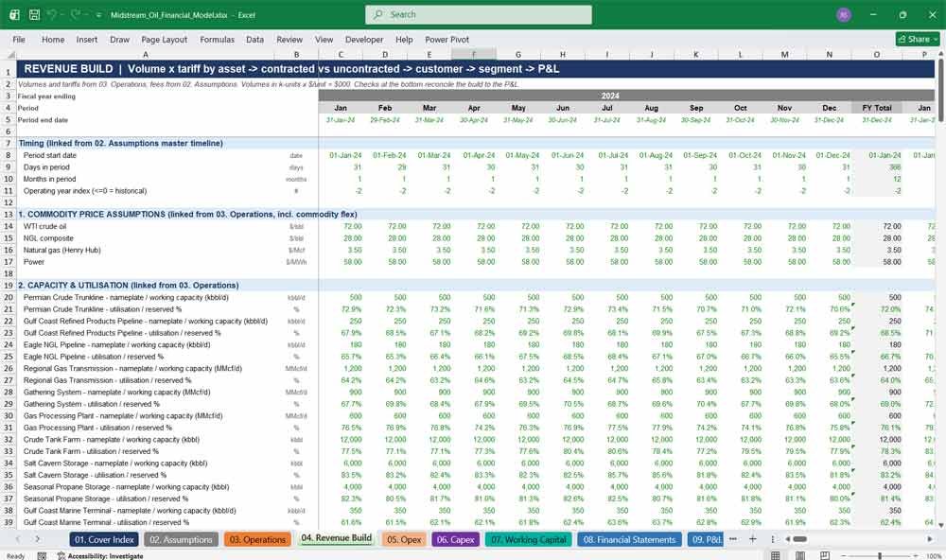The image size is (946, 560).
Task: Select column A header
Action: click(x=146, y=54)
